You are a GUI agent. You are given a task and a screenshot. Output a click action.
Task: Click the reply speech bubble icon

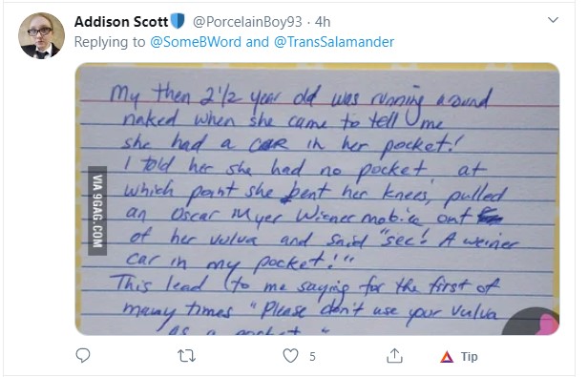point(83,355)
